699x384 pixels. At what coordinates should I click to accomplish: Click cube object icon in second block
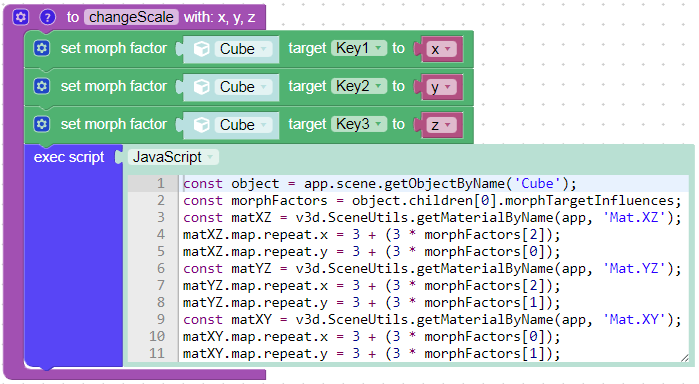201,87
